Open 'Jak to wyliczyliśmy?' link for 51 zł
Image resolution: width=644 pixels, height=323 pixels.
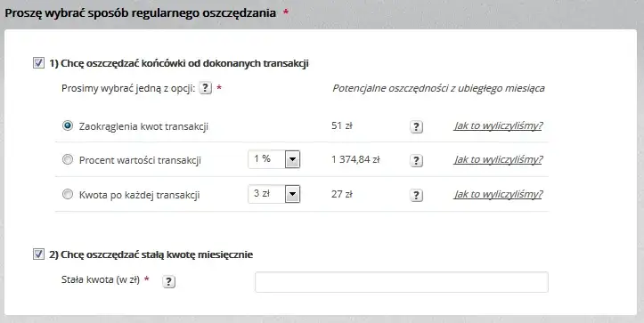tap(498, 125)
